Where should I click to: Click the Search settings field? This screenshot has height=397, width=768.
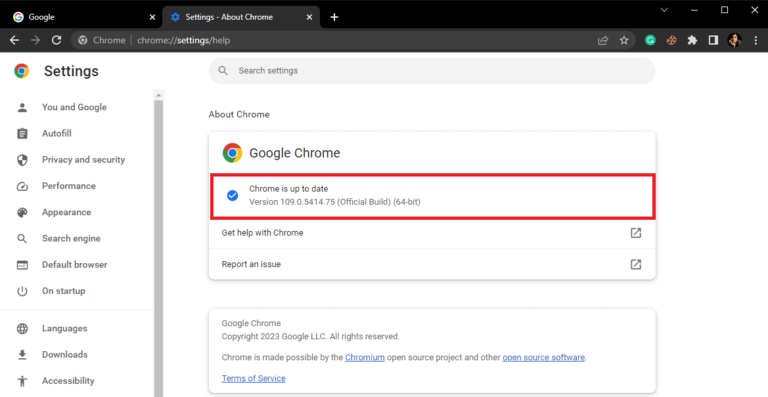pos(432,71)
